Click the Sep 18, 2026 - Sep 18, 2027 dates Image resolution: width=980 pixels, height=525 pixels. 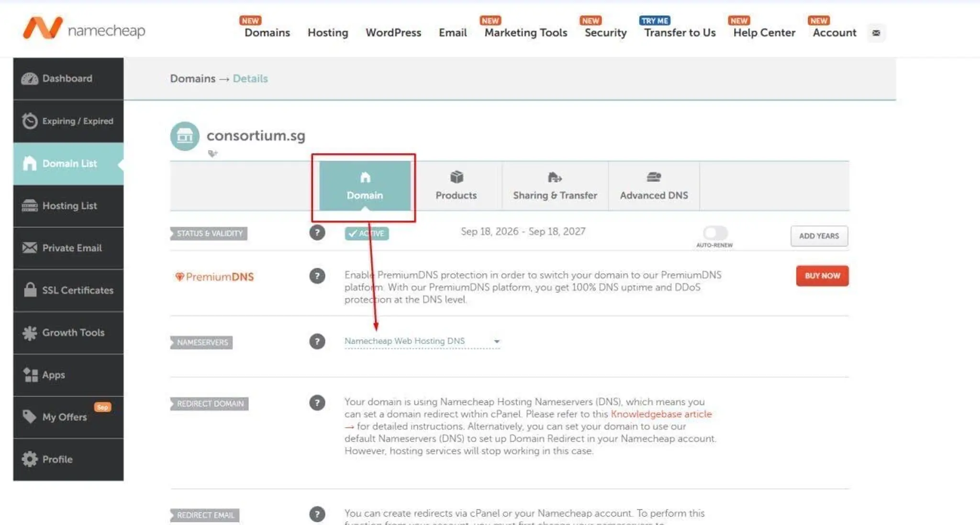pyautogui.click(x=523, y=231)
